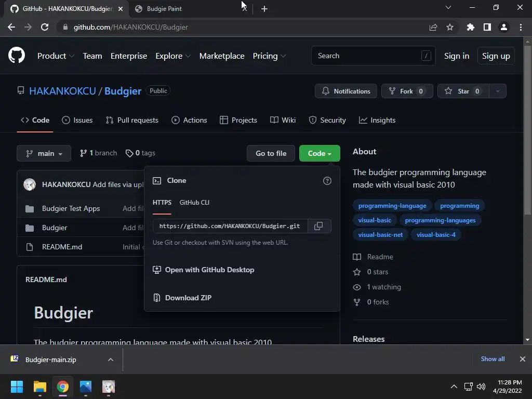Image resolution: width=532 pixels, height=399 pixels.
Task: Expand the Explore menu
Action: click(173, 56)
